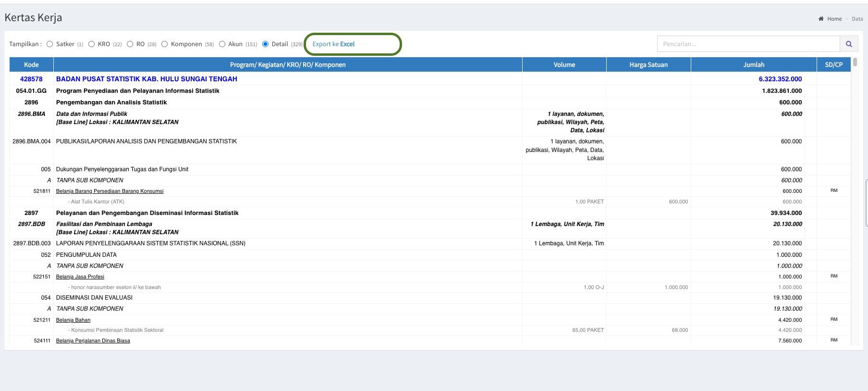The width and height of the screenshot is (868, 391).
Task: Click DISEMINASI DAN EVALUASI component row
Action: tap(94, 298)
